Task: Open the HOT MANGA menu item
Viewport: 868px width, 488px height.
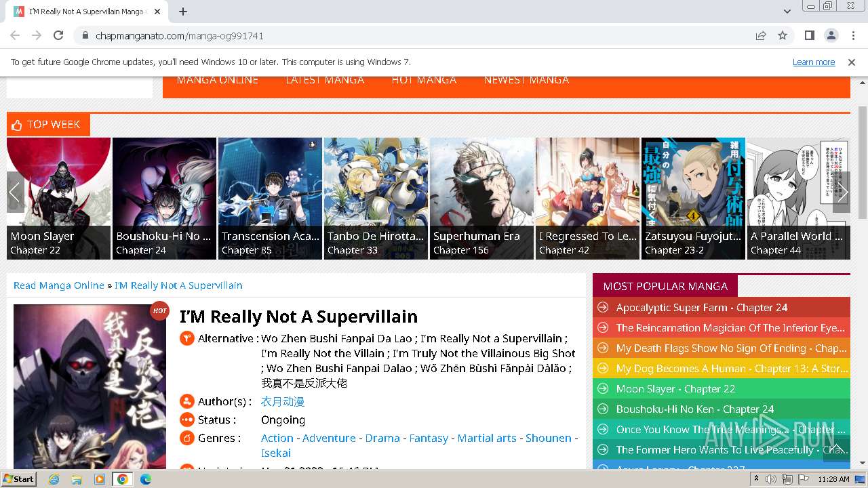Action: 424,80
